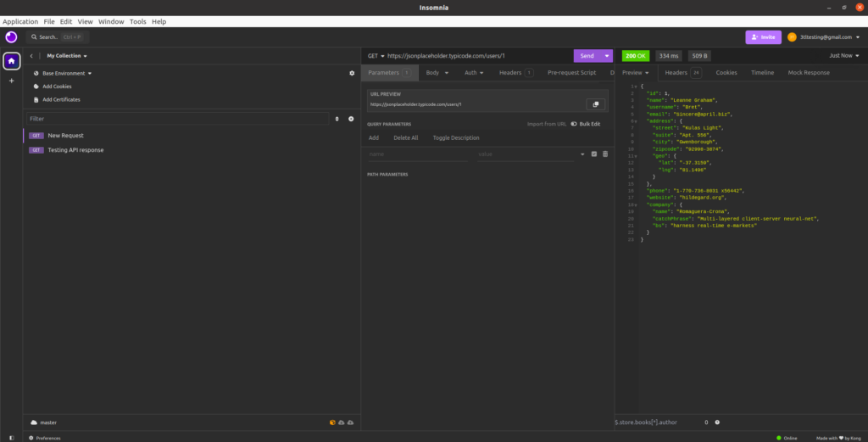Image resolution: width=868 pixels, height=442 pixels.
Task: Click the create new request plus icon
Action: [x=351, y=119]
